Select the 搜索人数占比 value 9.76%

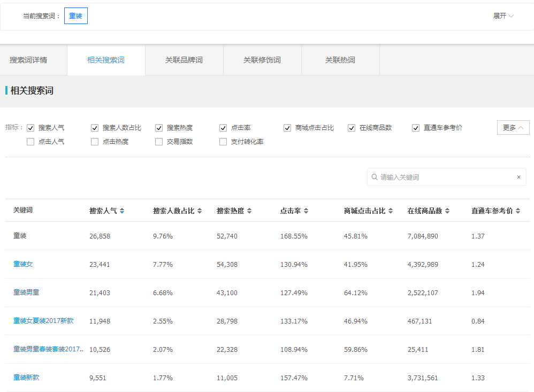163,236
